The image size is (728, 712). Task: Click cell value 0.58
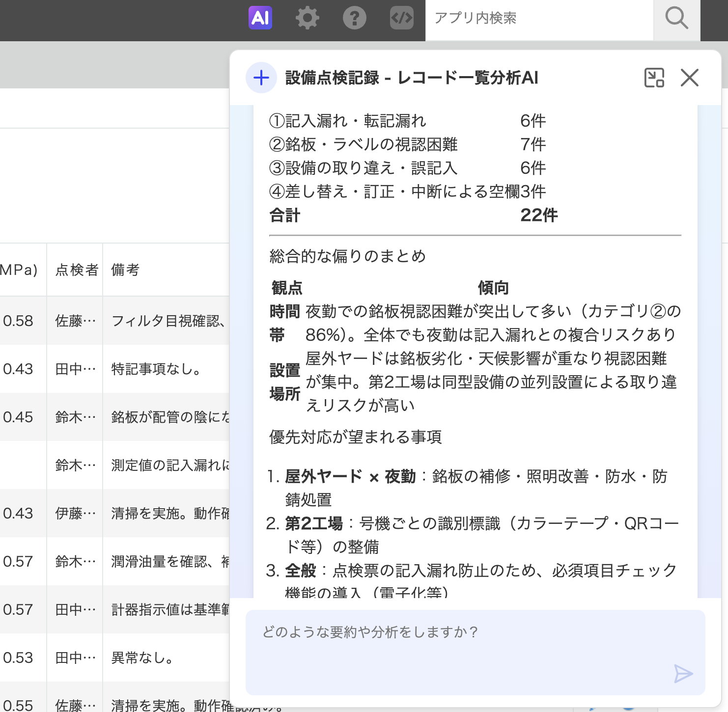[x=18, y=321]
